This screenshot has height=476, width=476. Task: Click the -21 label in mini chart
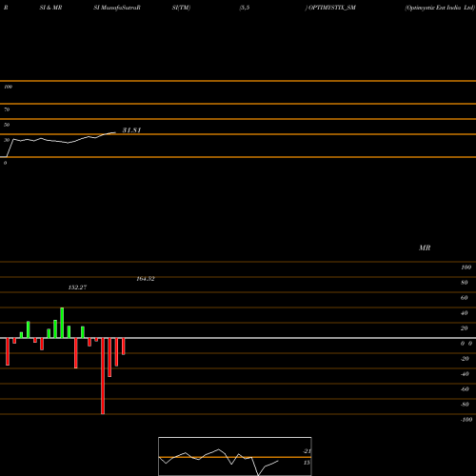tap(307, 451)
